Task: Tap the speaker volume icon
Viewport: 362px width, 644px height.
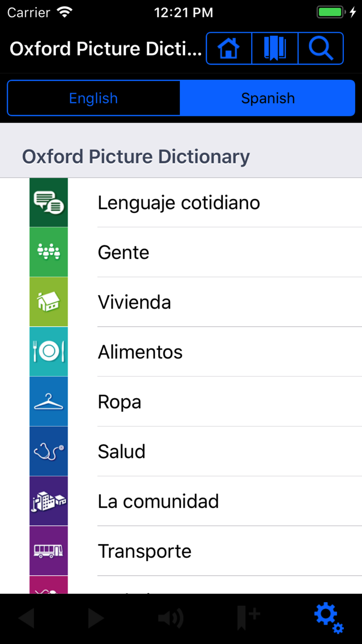Action: [x=171, y=617]
